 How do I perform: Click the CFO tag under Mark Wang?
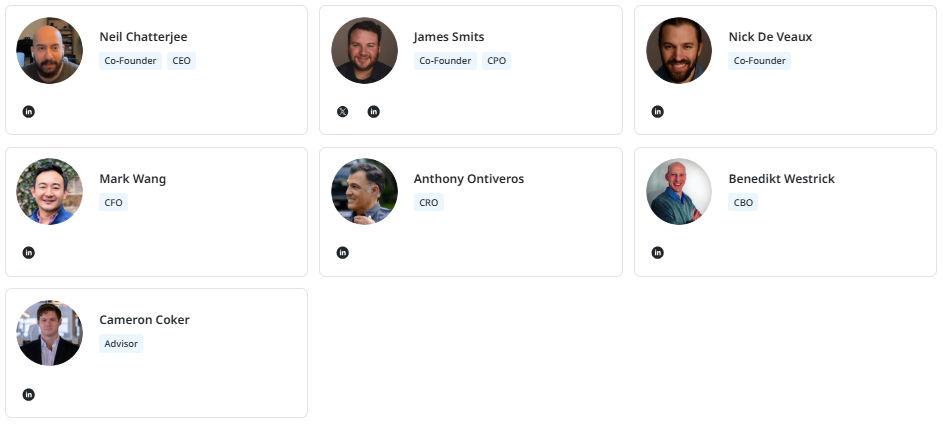(114, 202)
